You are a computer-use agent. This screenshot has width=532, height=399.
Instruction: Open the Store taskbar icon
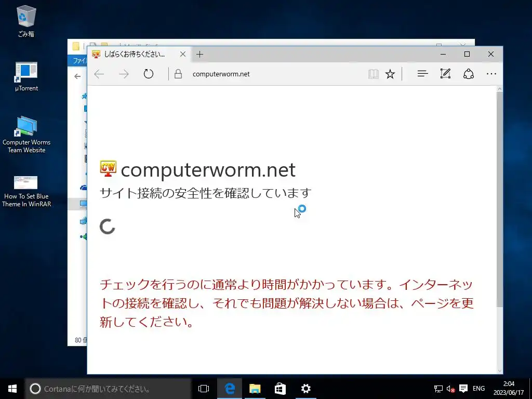(280, 389)
